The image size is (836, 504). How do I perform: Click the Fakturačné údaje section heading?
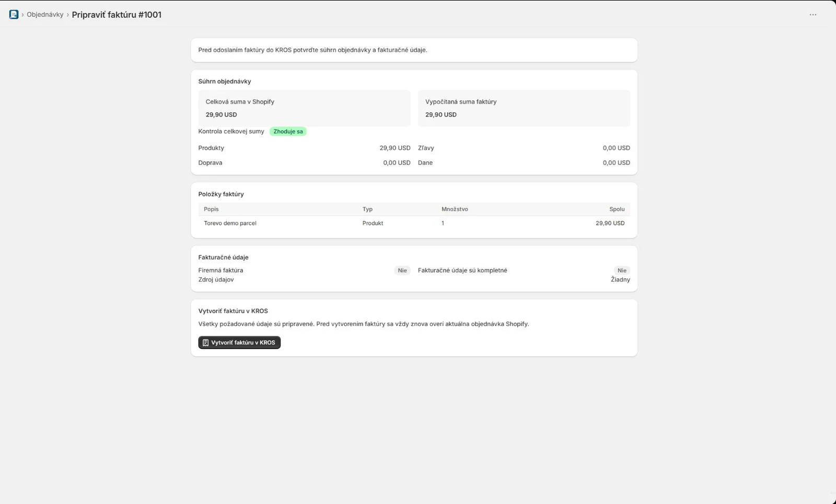coord(223,257)
